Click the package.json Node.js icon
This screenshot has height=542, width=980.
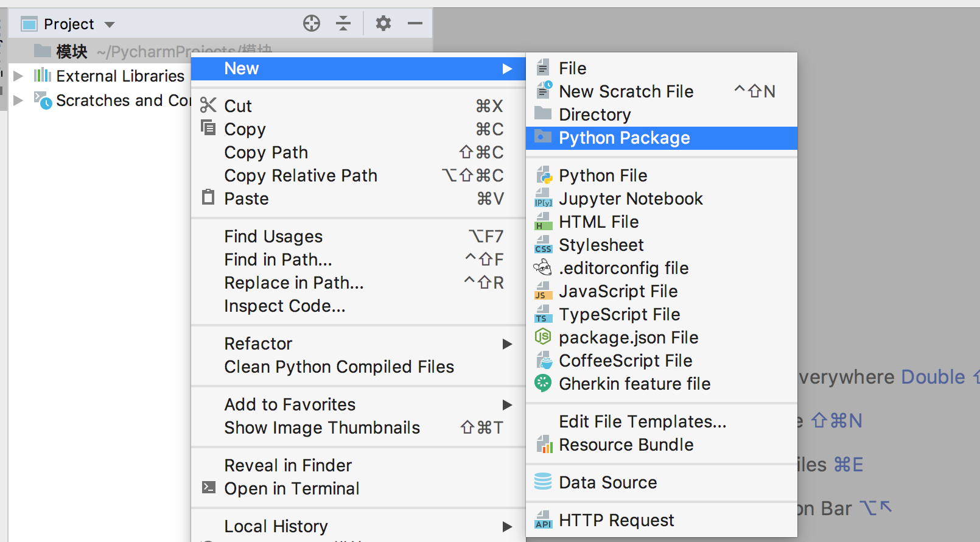(x=542, y=337)
